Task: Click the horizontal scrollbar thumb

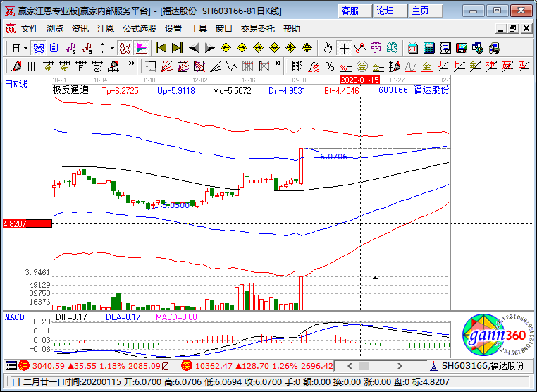Action: pos(364,366)
